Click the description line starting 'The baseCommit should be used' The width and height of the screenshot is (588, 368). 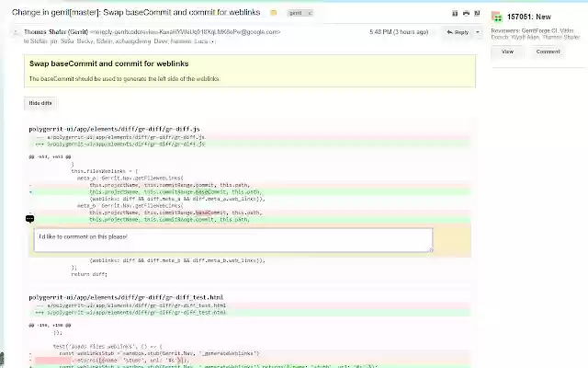coord(125,79)
